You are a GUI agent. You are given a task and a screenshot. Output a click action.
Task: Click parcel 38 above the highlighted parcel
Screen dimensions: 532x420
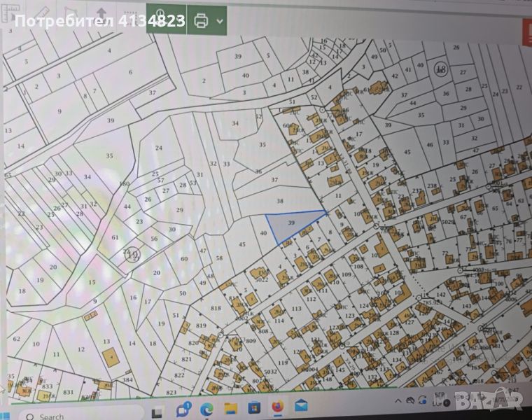[x=280, y=201]
